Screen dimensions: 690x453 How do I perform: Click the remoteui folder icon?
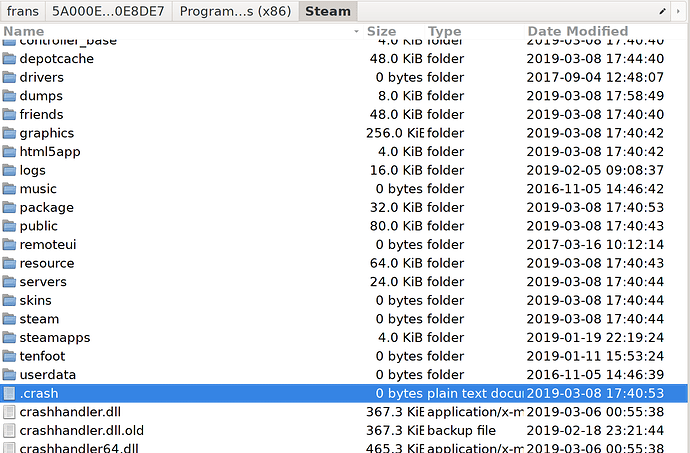point(9,244)
